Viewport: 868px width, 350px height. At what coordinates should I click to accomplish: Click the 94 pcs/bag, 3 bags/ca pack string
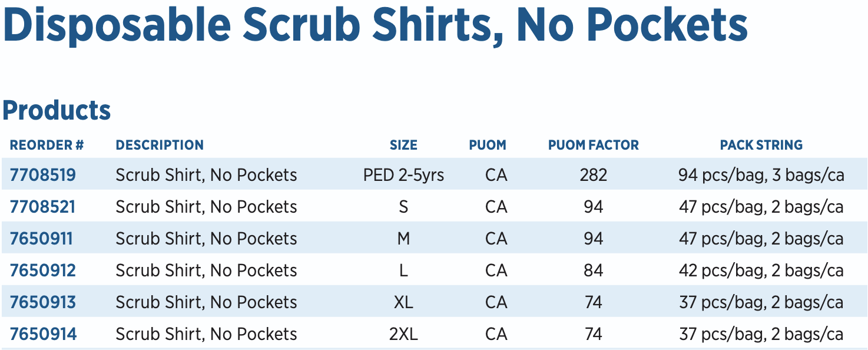tap(761, 175)
